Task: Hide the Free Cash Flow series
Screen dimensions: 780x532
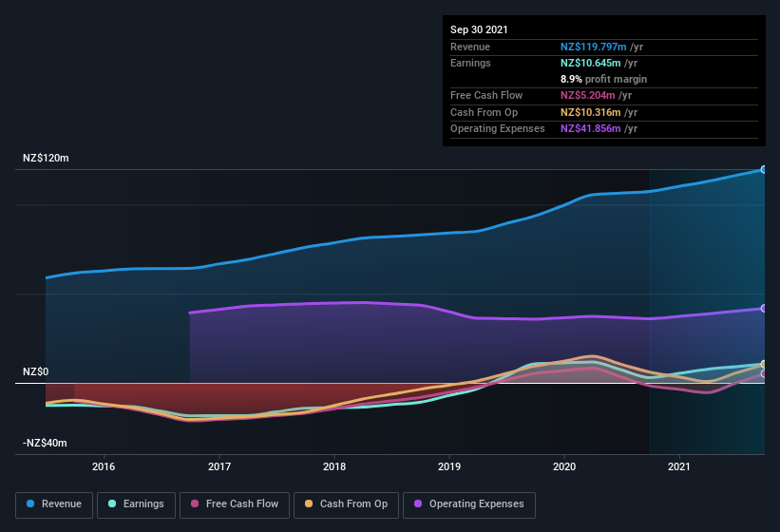Action: click(x=235, y=504)
